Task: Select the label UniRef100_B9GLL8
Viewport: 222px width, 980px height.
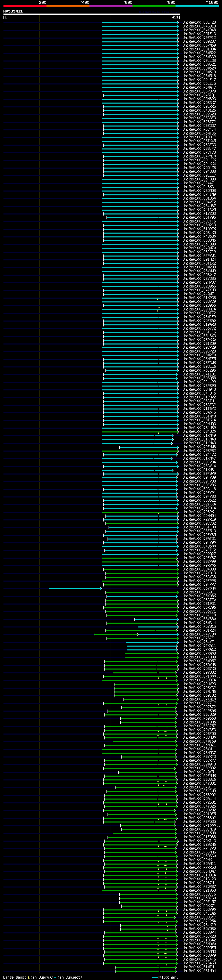Action: click(x=199, y=489)
